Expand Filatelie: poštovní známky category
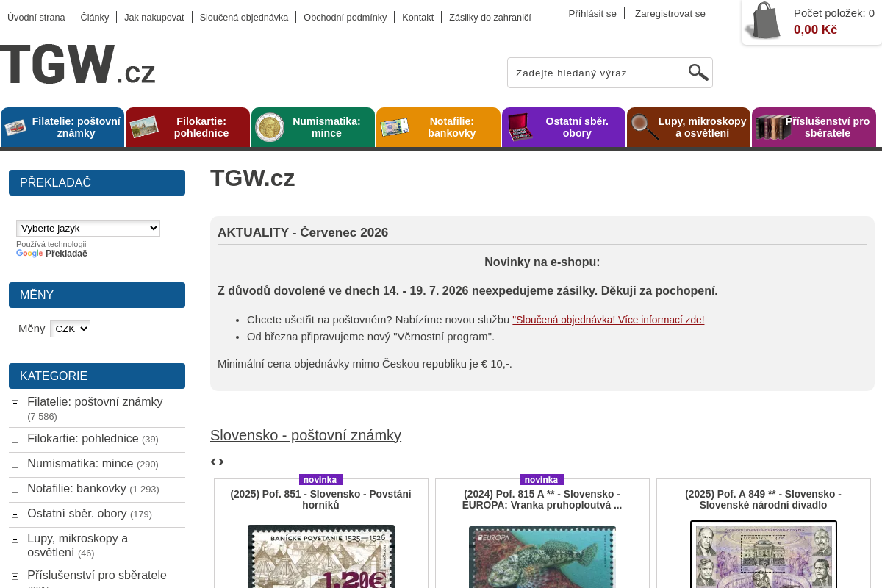 tap(15, 403)
